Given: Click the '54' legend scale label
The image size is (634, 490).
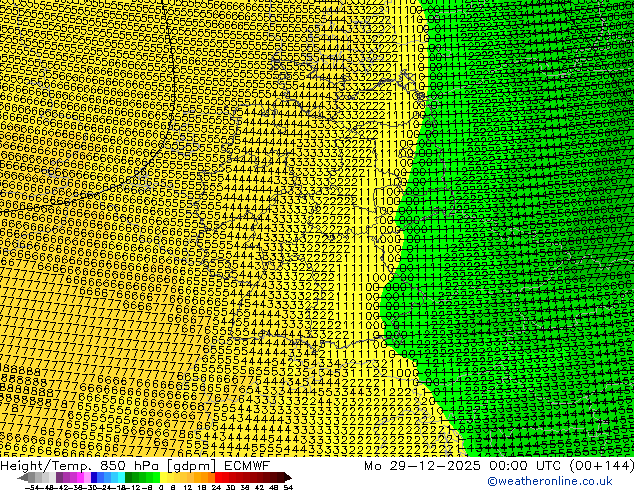Looking at the screenshot, I should point(288,488).
